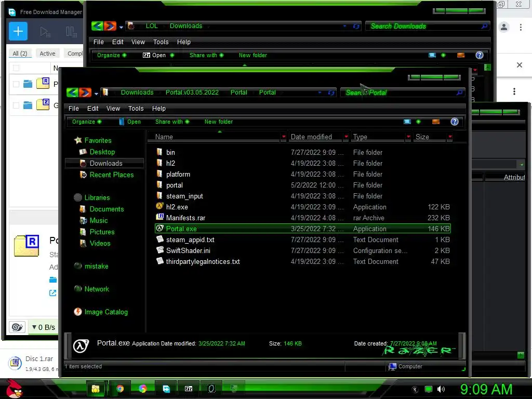Click the change view icon in Portal toolbar
Screen dimensions: 532x399
407,122
